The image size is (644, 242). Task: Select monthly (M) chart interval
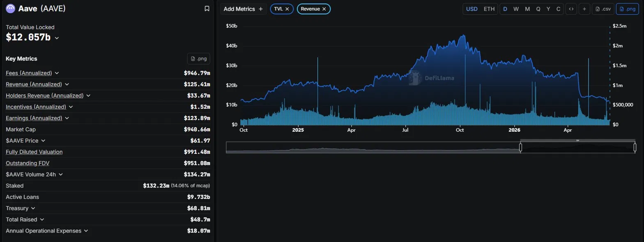click(x=527, y=9)
